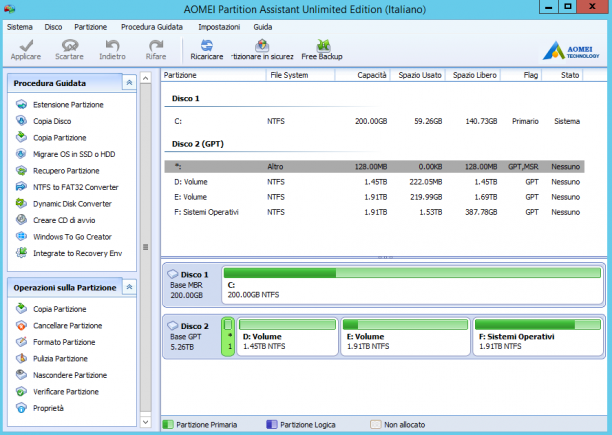The height and width of the screenshot is (435, 612).
Task: Click the Recupero Partizione icon
Action: point(21,170)
